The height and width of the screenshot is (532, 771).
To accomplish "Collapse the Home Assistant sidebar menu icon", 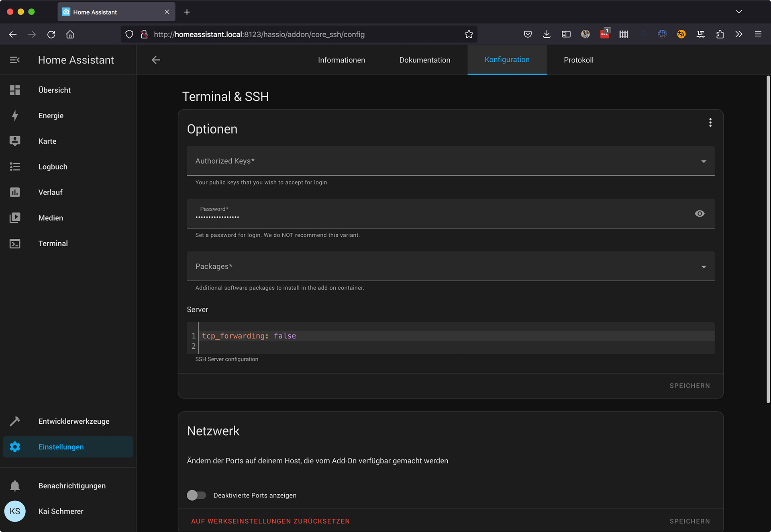I will pos(15,60).
